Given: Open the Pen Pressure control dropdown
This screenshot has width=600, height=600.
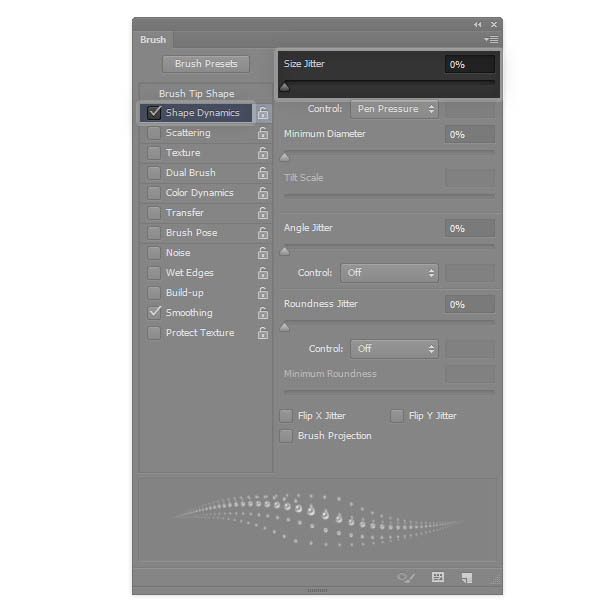Looking at the screenshot, I should [x=394, y=109].
